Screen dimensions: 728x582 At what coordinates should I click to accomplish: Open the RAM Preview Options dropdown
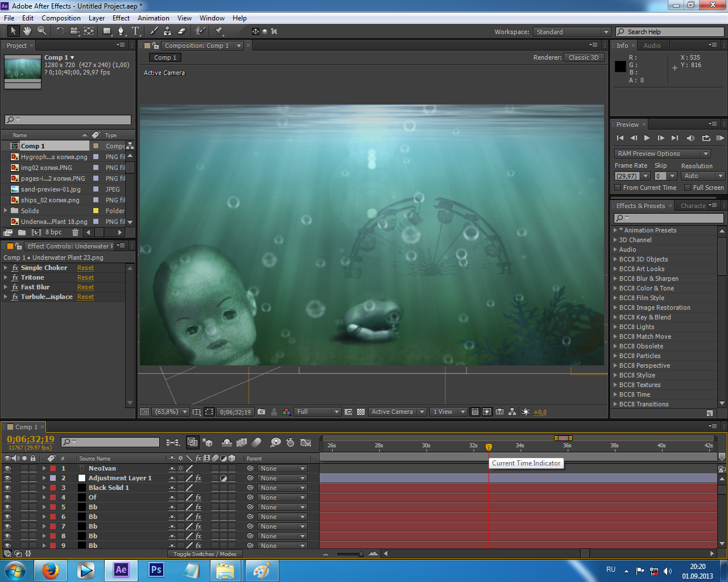pos(663,153)
